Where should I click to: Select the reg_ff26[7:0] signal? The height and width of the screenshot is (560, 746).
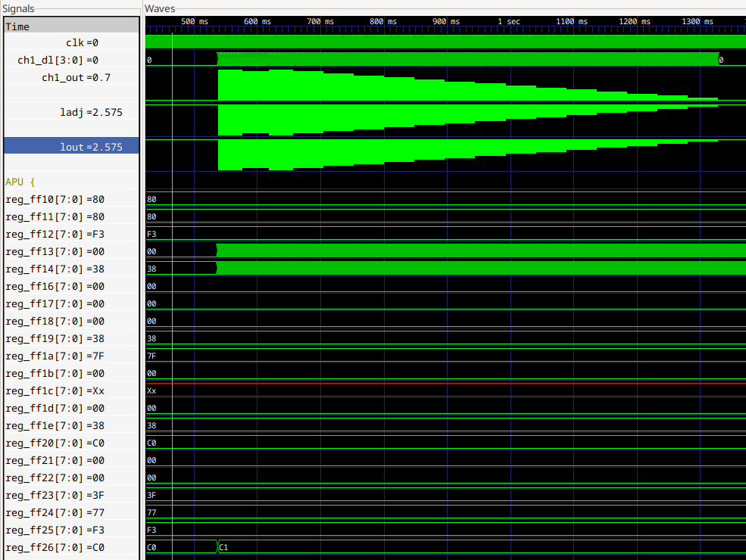click(55, 548)
